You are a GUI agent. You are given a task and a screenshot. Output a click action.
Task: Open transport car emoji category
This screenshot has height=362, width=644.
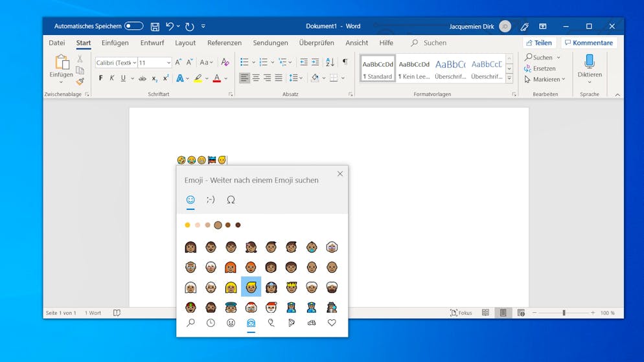(x=312, y=323)
